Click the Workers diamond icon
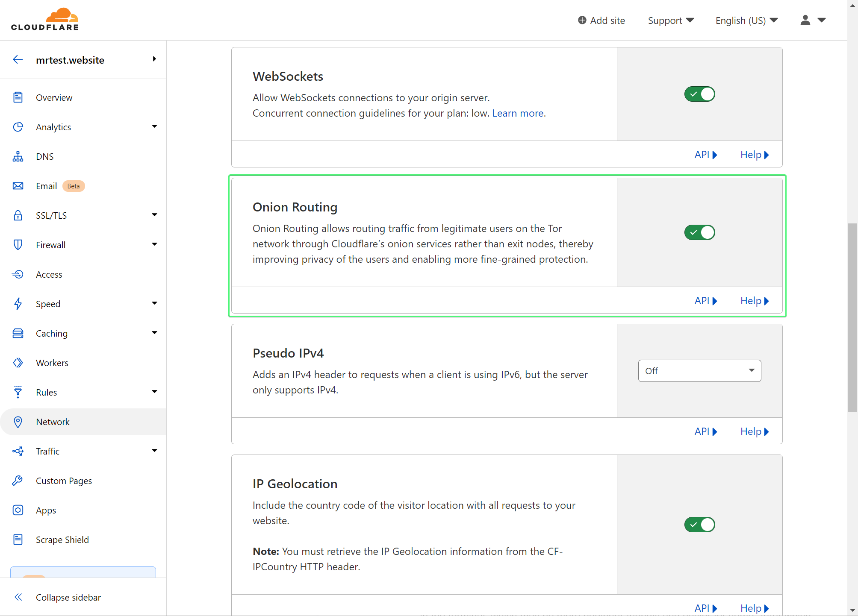Screen dimensions: 858x616 18,363
